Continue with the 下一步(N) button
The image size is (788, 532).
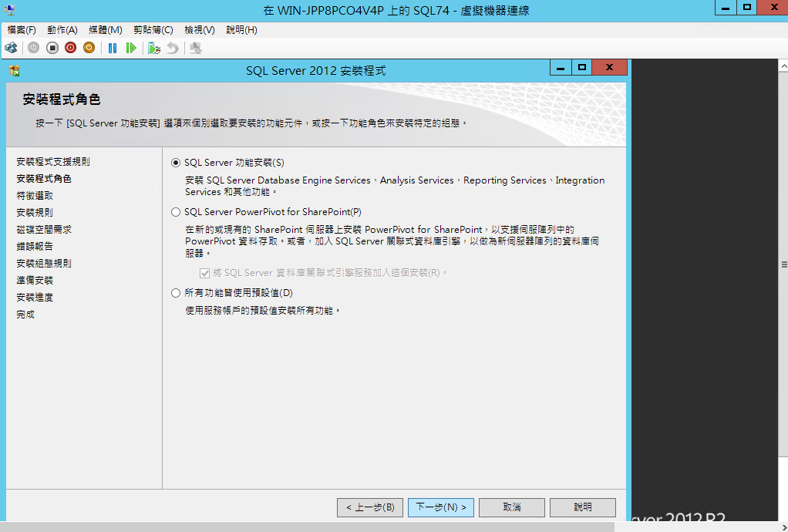click(x=441, y=507)
